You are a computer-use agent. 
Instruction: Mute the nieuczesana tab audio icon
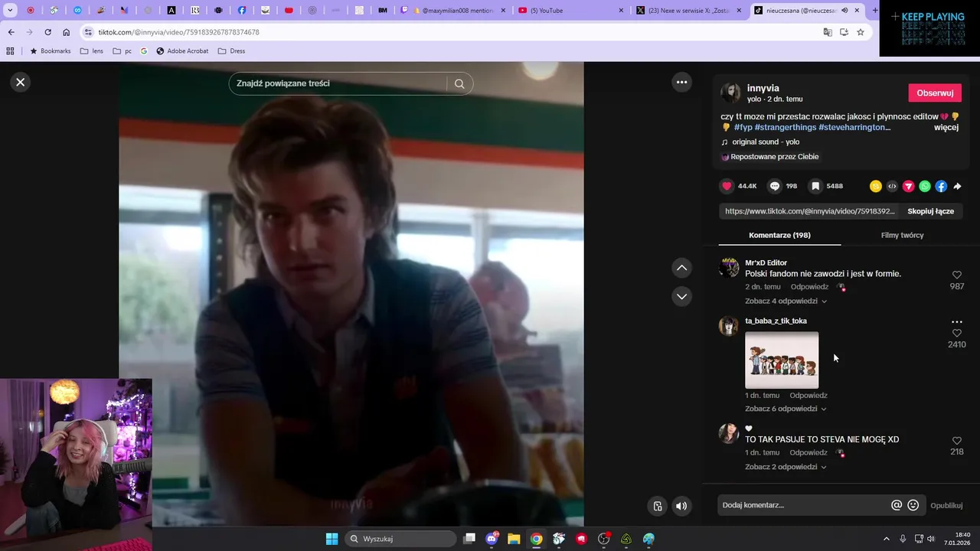coord(844,11)
